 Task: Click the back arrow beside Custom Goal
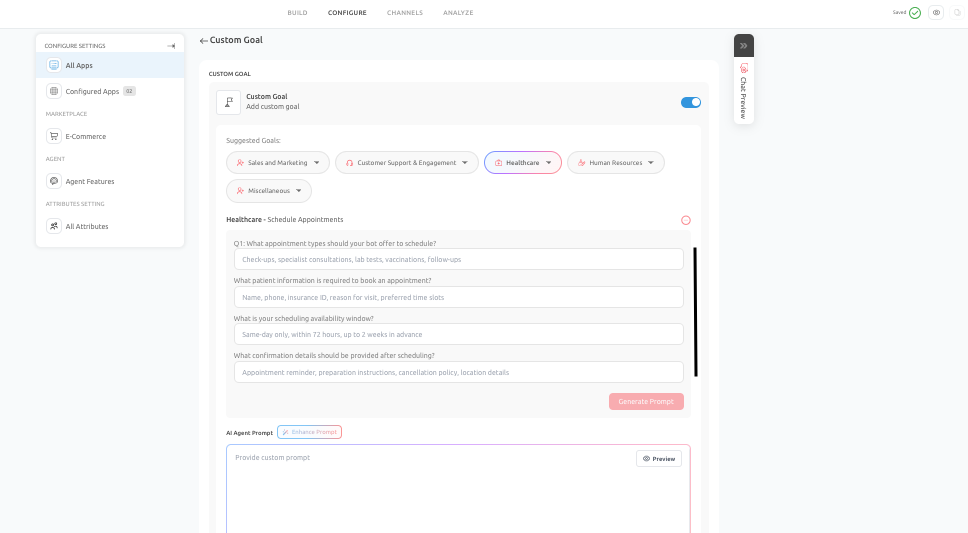click(x=203, y=41)
